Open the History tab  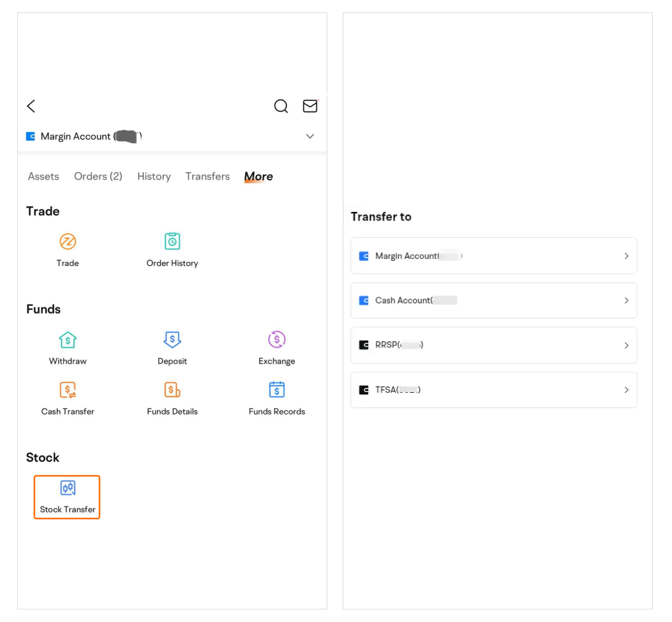pos(154,177)
